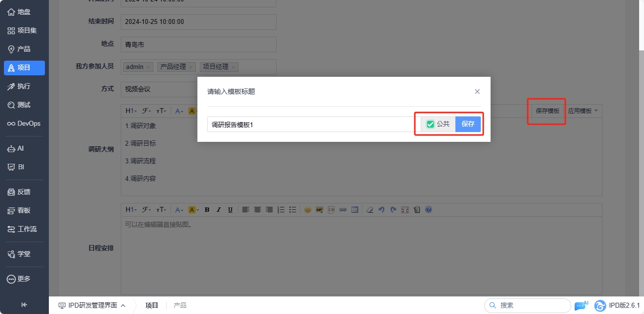The width and height of the screenshot is (644, 314).
Task: Click the 结束时间 date field
Action: [x=198, y=22]
